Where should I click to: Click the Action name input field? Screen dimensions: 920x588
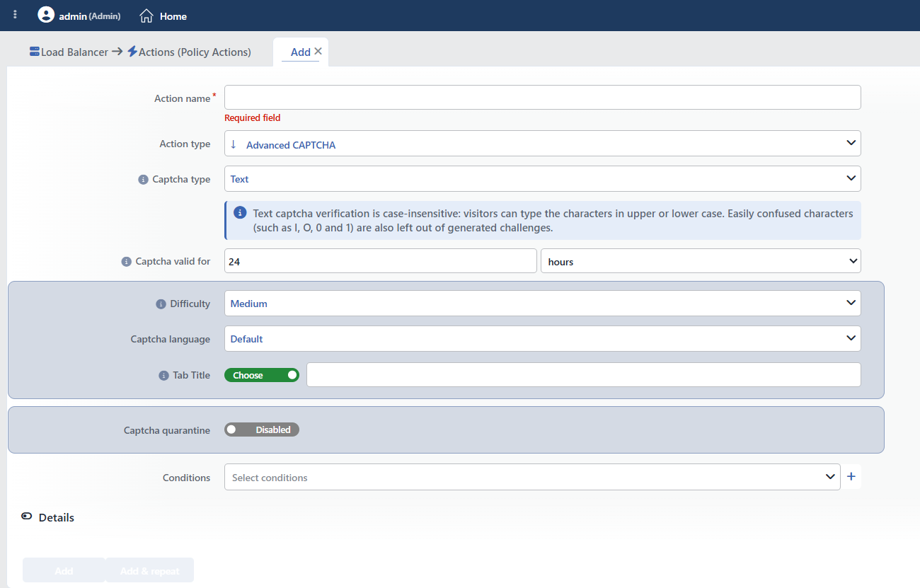(x=543, y=98)
